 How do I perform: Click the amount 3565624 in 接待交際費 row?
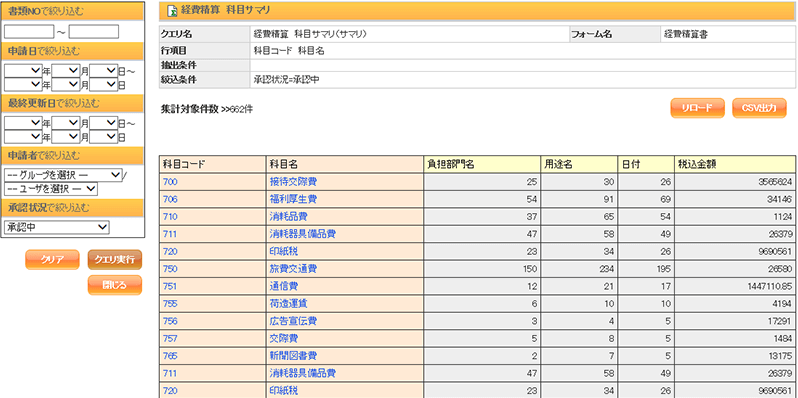click(775, 182)
